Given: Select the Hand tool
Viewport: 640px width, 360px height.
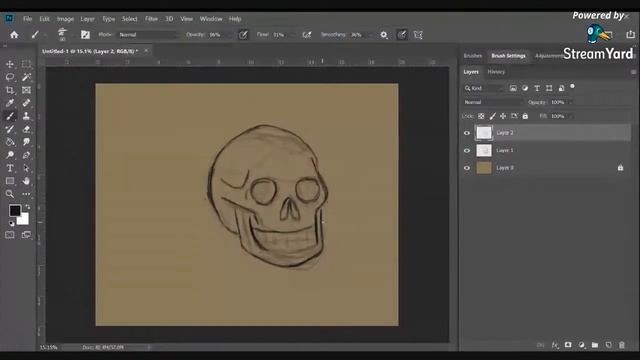Looking at the screenshot, I should pyautogui.click(x=26, y=181).
